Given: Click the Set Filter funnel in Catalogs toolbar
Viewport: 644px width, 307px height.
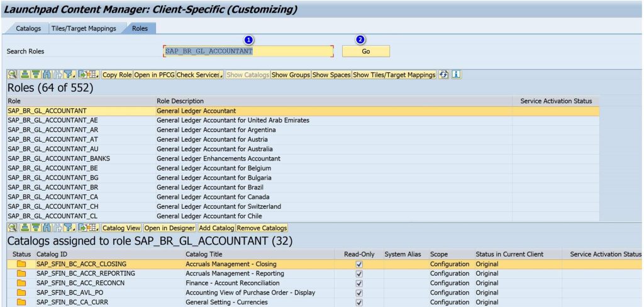Looking at the screenshot, I should tap(69, 228).
